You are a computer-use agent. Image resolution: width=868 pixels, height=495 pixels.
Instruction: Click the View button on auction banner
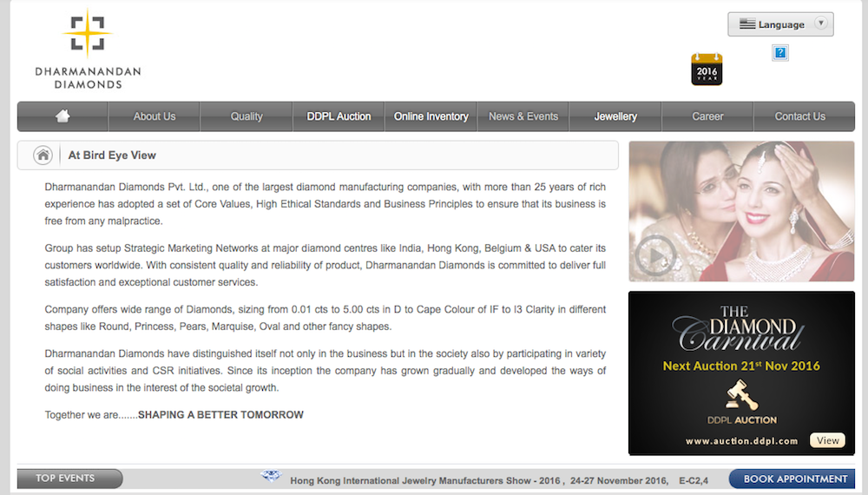827,440
